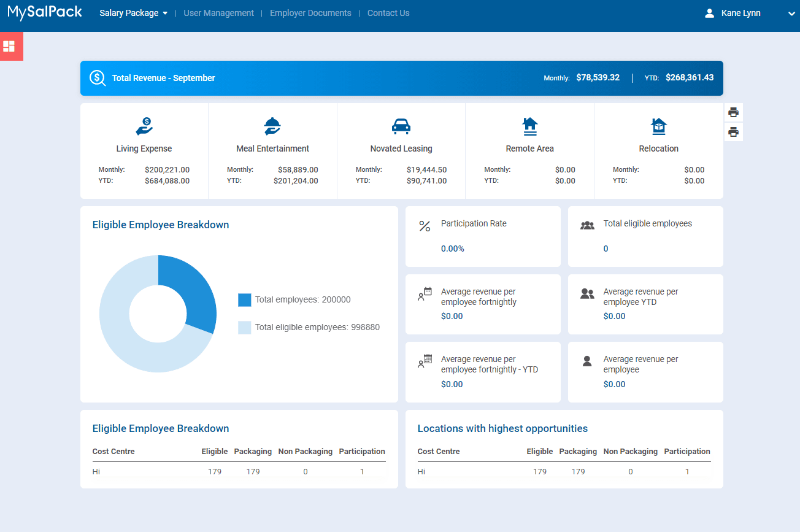This screenshot has width=800, height=532.
Task: Click the Relocation box-house icon
Action: [658, 126]
